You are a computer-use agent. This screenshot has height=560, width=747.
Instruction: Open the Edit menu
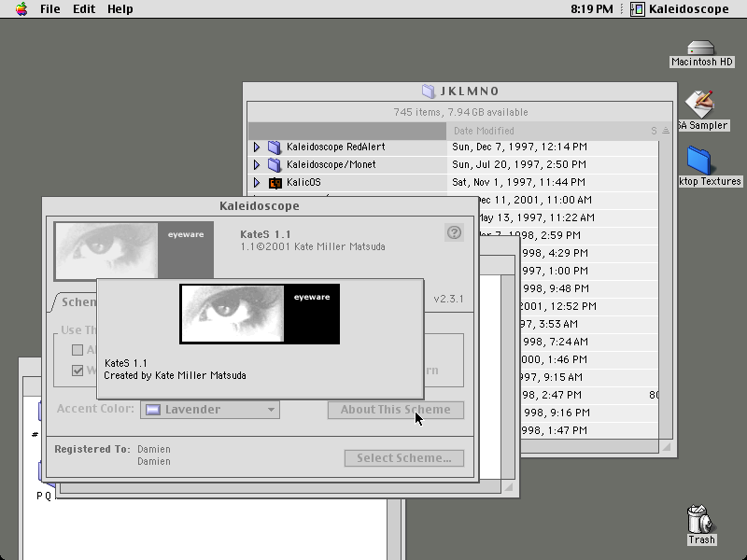pos(84,9)
